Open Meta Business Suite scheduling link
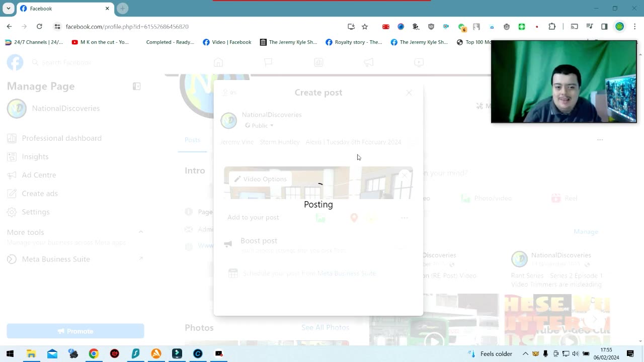The image size is (644, 362). pos(347,274)
